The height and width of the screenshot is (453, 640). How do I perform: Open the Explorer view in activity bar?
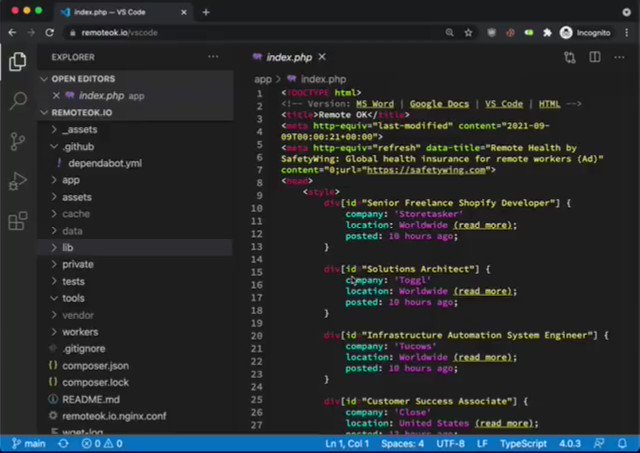[x=18, y=62]
